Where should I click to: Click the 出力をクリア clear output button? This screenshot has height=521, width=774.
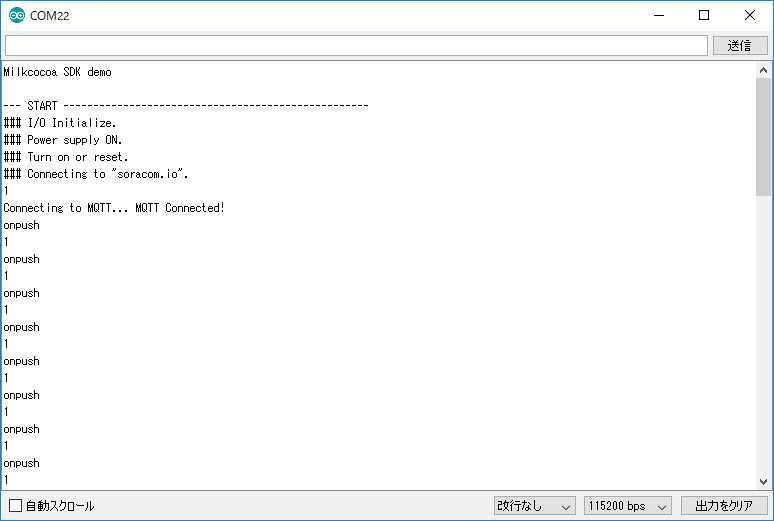coord(724,506)
